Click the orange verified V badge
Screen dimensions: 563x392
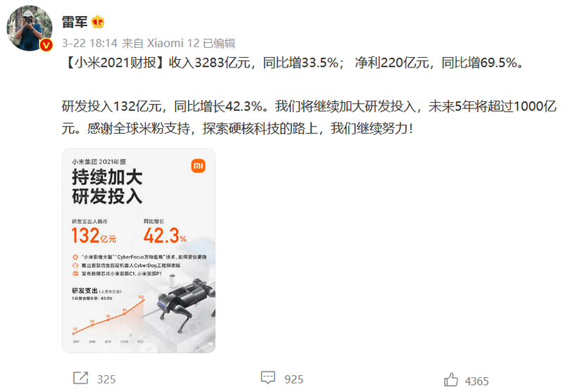pyautogui.click(x=46, y=45)
